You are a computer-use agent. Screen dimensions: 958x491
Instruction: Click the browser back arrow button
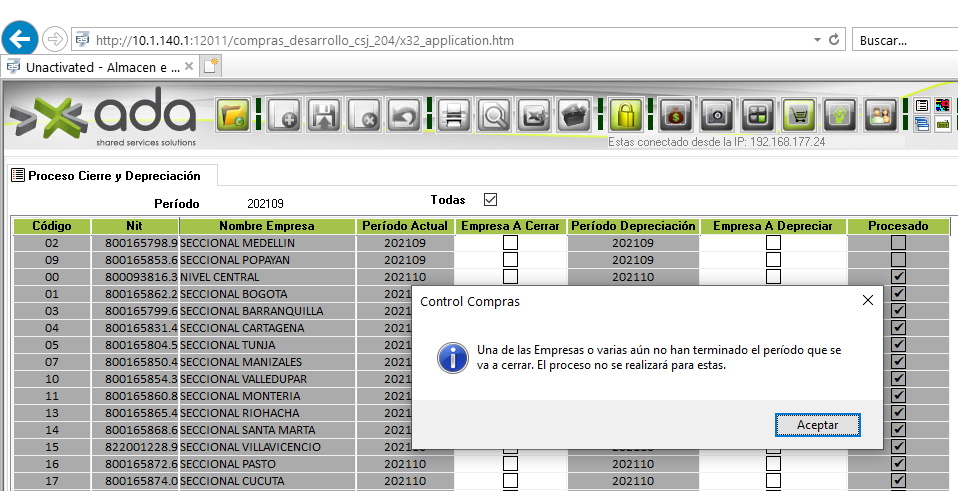pos(21,39)
